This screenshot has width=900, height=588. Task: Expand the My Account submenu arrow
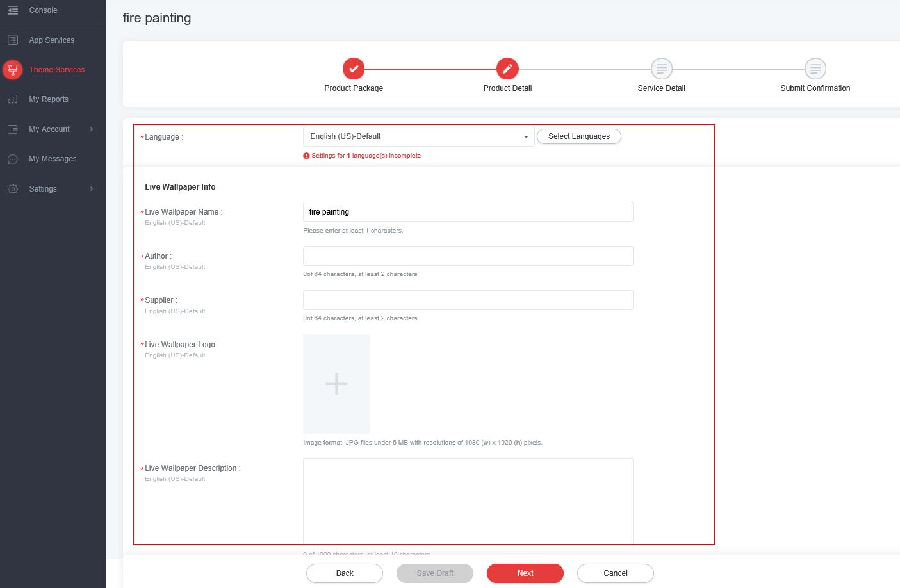(x=92, y=129)
